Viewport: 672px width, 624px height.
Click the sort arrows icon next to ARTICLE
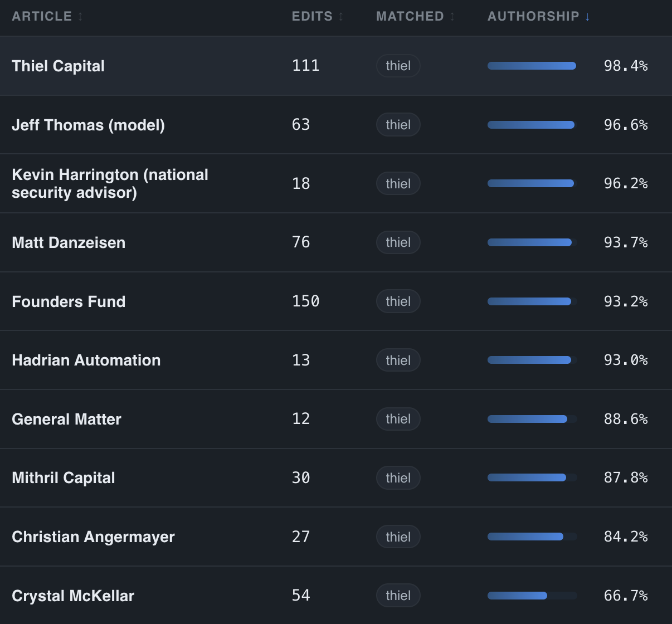(80, 16)
